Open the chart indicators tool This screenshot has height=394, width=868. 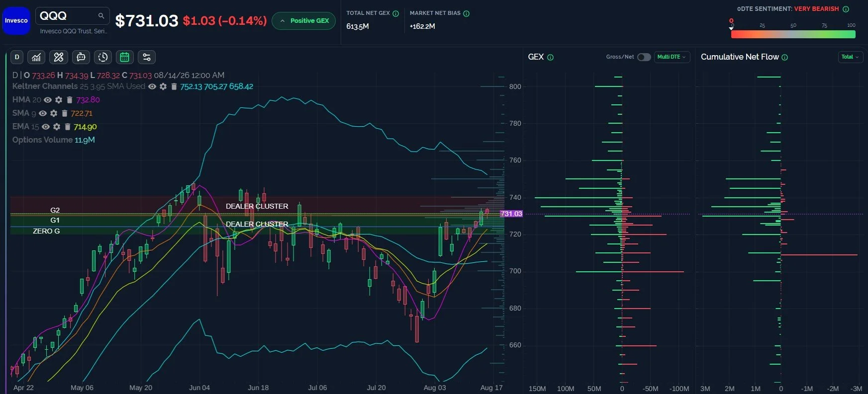pyautogui.click(x=36, y=57)
